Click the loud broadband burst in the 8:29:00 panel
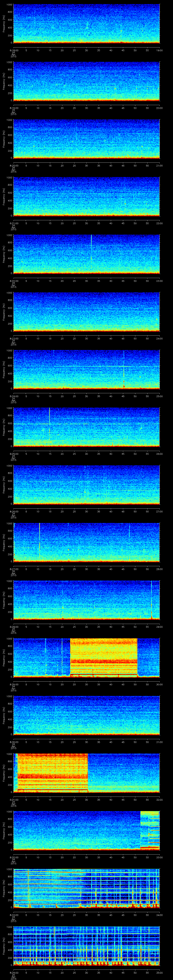Image resolution: width=173 pixels, height=980 pixels. coord(104,658)
